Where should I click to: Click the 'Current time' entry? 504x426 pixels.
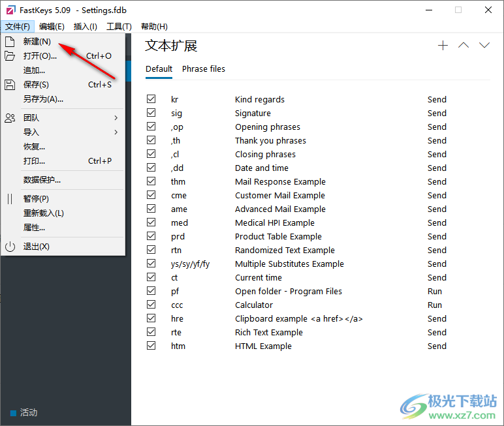[259, 277]
